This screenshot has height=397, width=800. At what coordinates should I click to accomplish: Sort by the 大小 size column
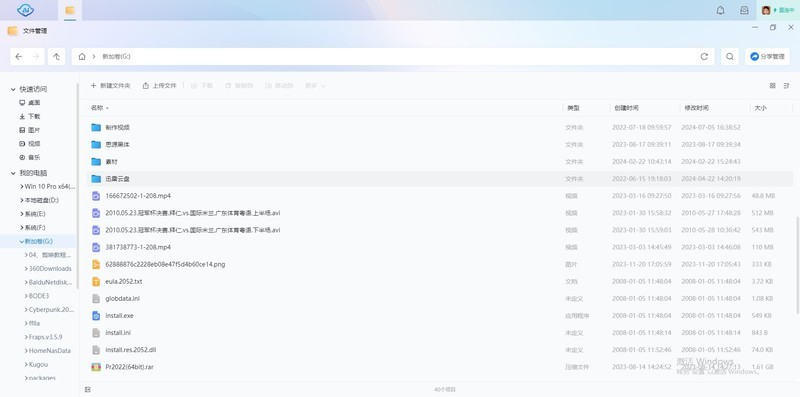760,108
